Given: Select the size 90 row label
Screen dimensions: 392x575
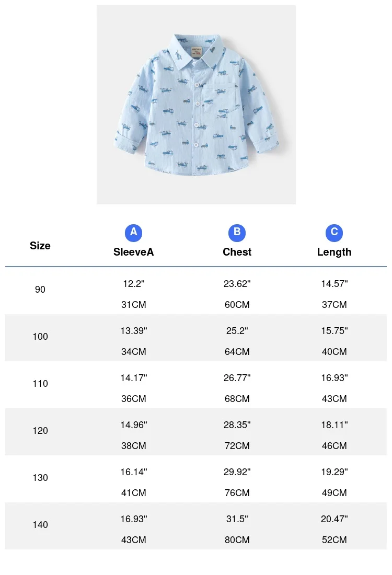Looking at the screenshot, I should (40, 290).
